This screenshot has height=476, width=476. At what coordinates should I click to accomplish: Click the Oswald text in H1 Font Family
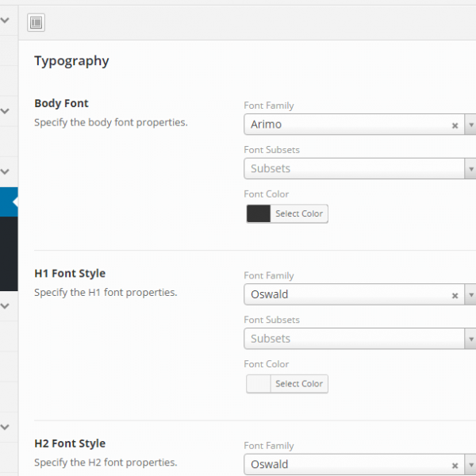click(x=270, y=295)
